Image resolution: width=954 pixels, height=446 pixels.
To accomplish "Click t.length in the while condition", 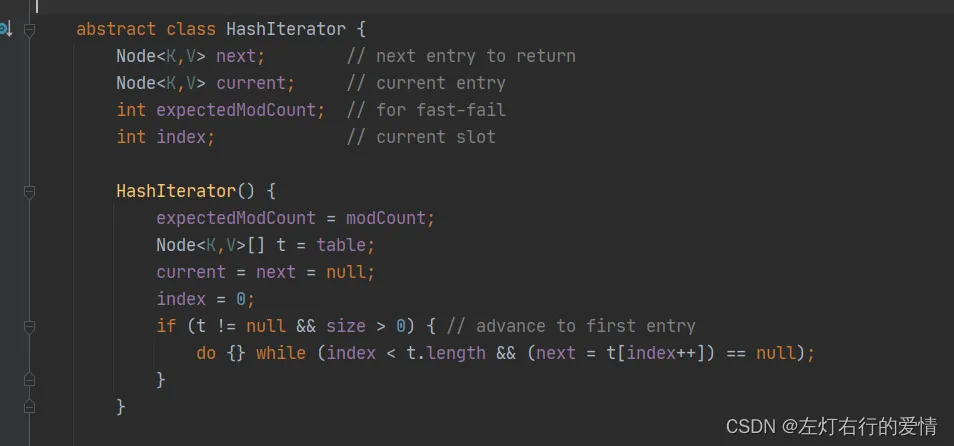I will click(x=446, y=354).
